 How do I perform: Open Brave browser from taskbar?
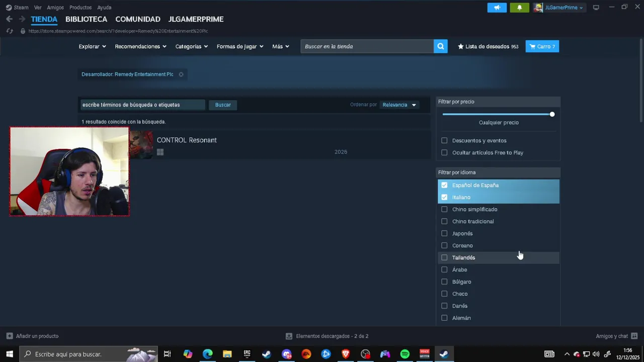coord(346,354)
